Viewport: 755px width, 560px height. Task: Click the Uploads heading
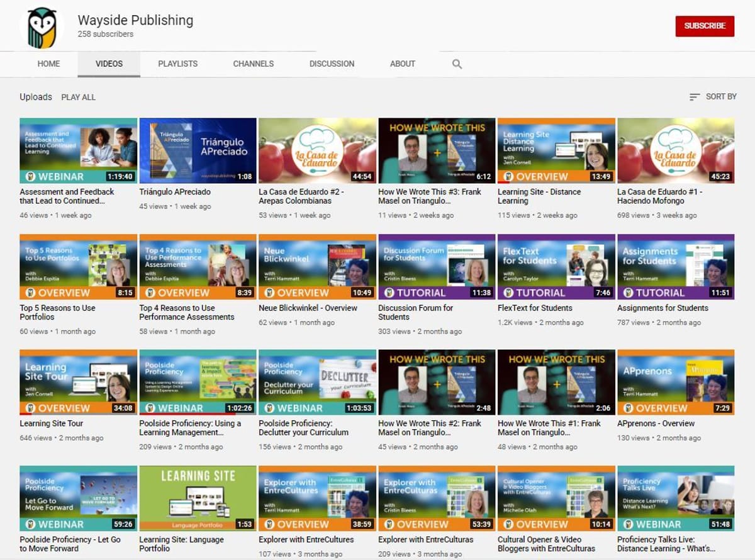(x=36, y=97)
